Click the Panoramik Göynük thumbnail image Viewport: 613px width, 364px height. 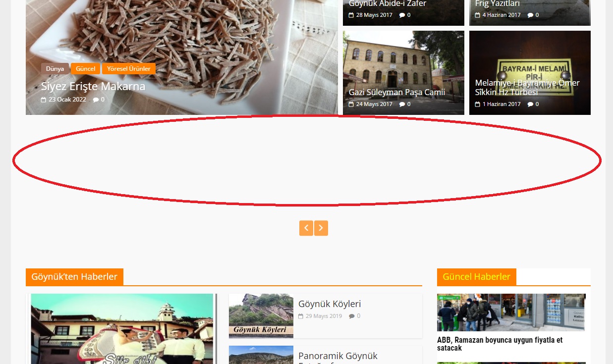pyautogui.click(x=261, y=355)
